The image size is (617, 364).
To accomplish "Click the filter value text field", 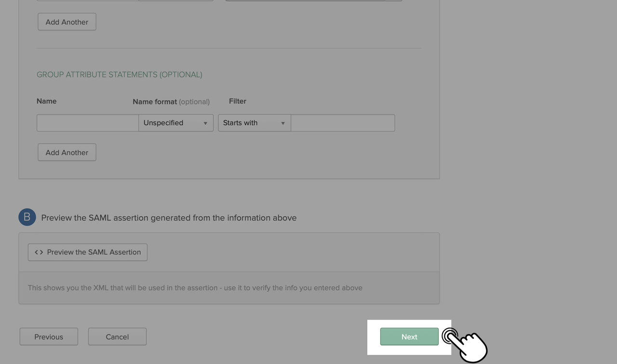I will point(343,123).
